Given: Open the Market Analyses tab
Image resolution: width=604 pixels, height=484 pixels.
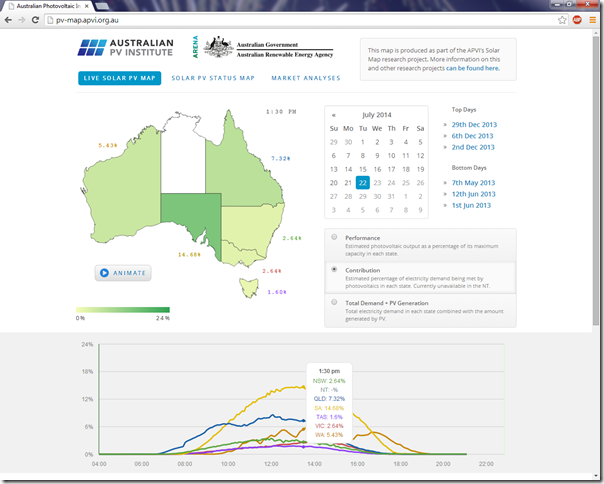Looking at the screenshot, I should click(306, 78).
